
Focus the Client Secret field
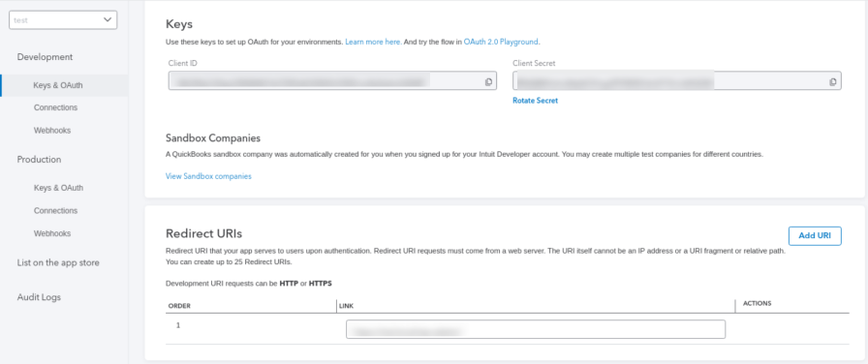tap(676, 80)
